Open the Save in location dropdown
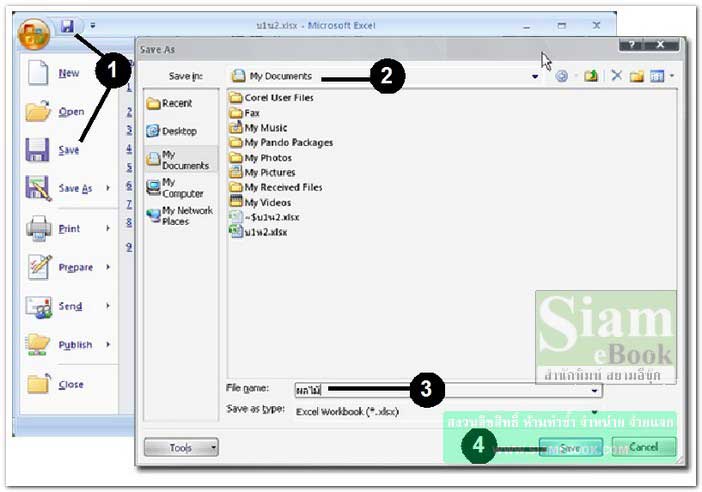 (535, 77)
